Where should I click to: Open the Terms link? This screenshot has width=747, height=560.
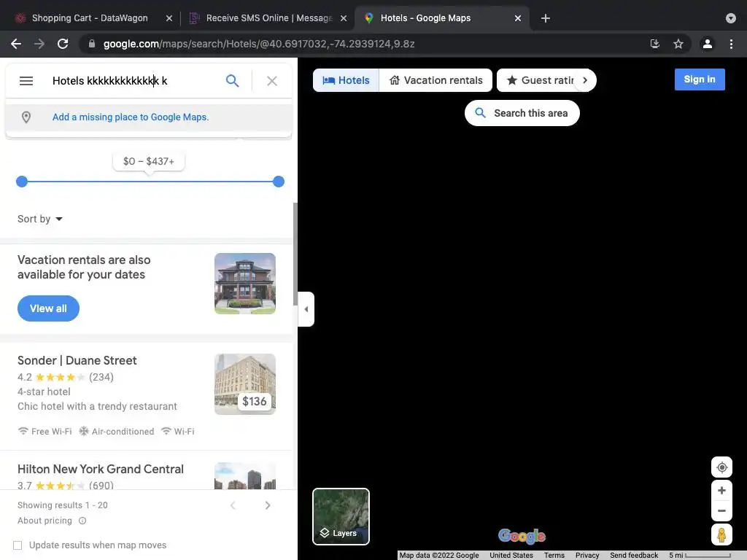point(554,555)
